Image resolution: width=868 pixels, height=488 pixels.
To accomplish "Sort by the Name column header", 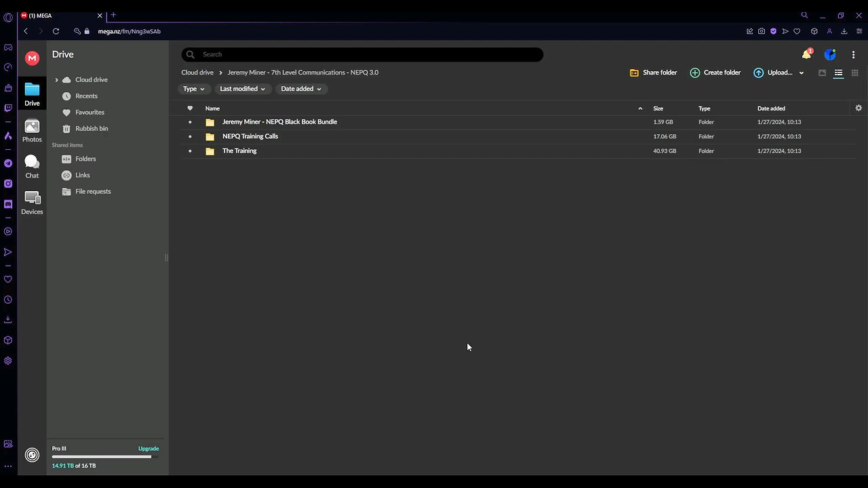I will click(x=212, y=108).
